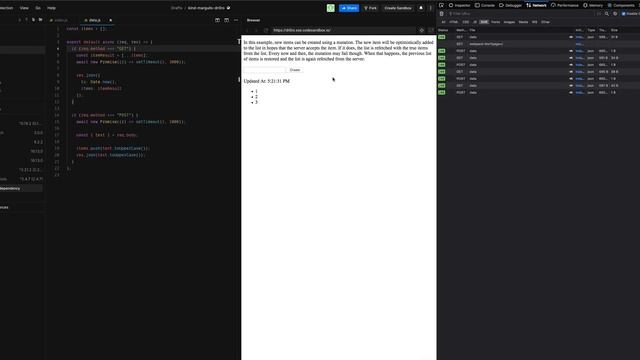640x360 pixels.
Task: Click the network search magnifier icon
Action: (x=607, y=13)
